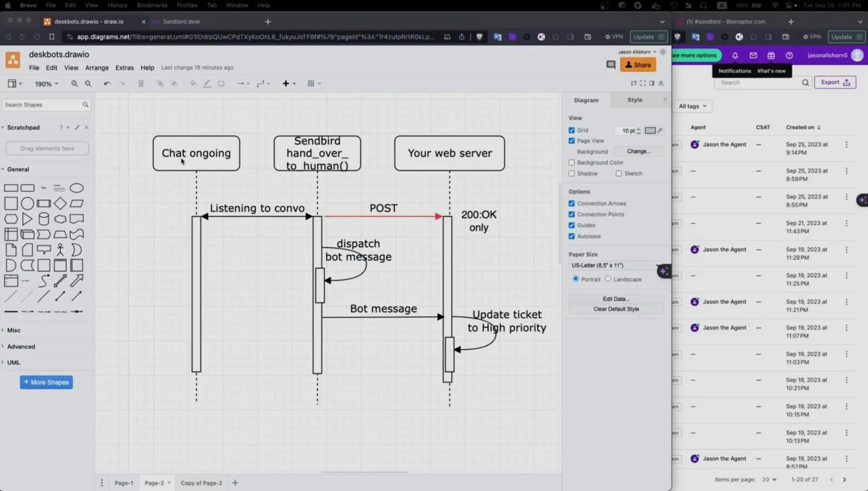Screen dimensions: 868x491
Task: Enable the Shadow checkbox
Action: [571, 174]
